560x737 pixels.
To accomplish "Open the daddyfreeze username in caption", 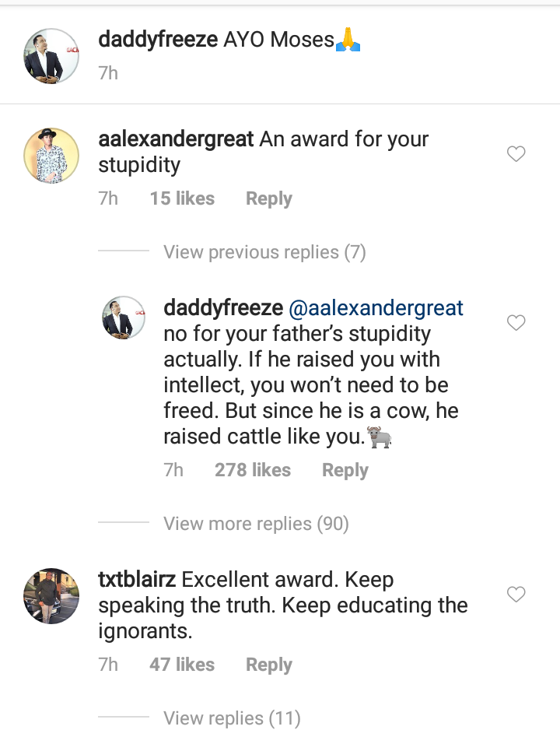I will click(x=158, y=40).
